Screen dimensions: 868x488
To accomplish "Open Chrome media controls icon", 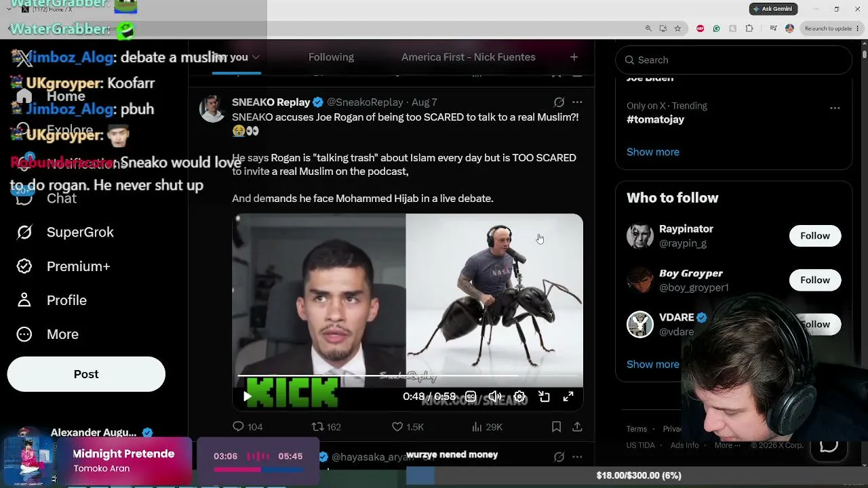I will click(x=773, y=28).
